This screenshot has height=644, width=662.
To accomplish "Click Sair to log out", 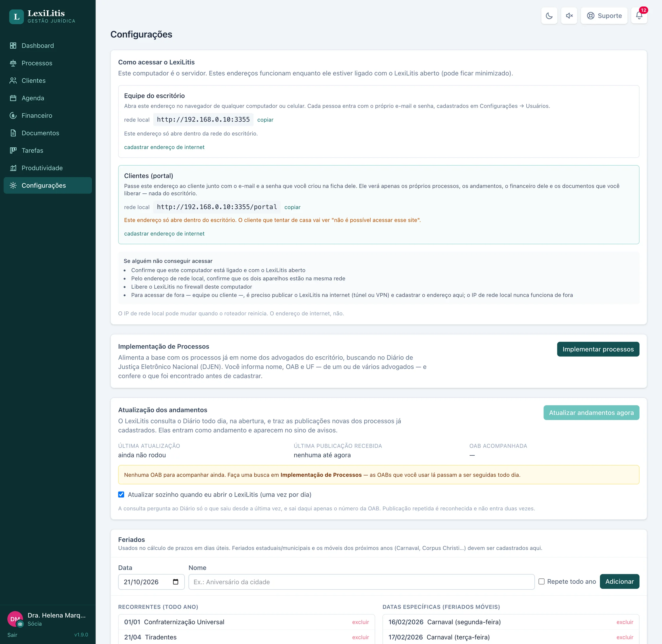I will (12, 635).
